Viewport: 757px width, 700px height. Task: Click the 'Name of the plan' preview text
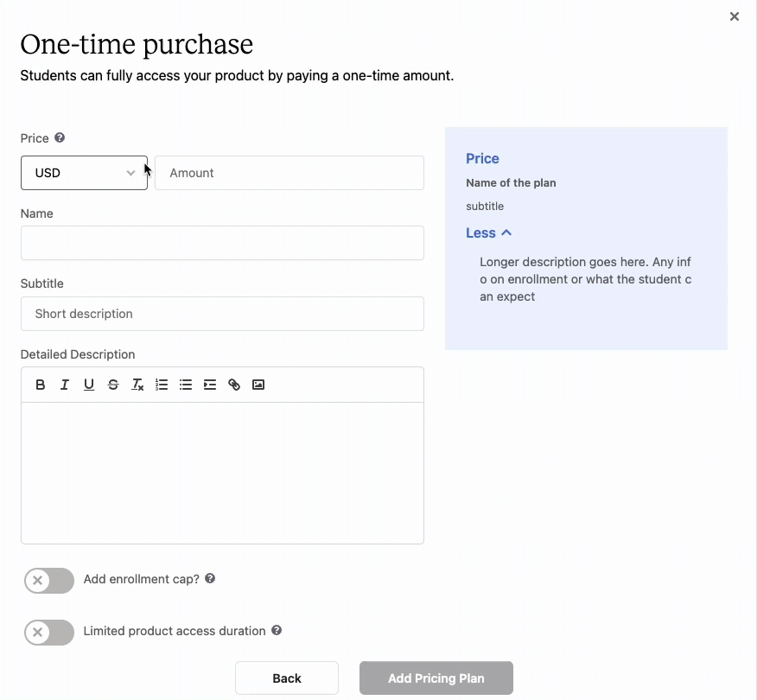pos(511,183)
